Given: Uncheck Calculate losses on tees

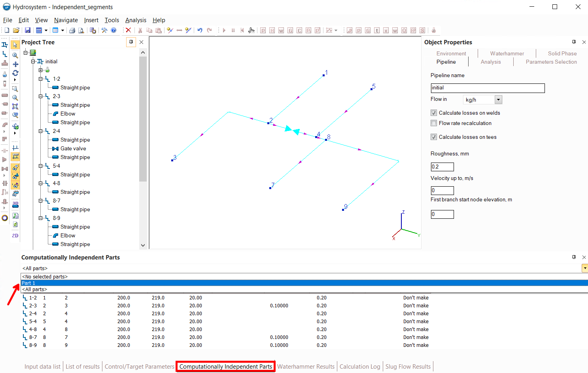Looking at the screenshot, I should 434,137.
